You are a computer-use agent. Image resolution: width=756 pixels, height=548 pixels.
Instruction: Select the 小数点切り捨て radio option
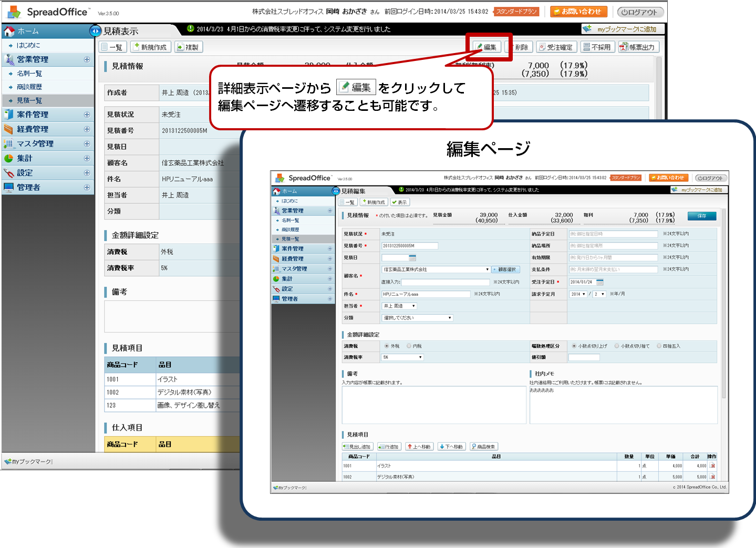click(x=617, y=346)
